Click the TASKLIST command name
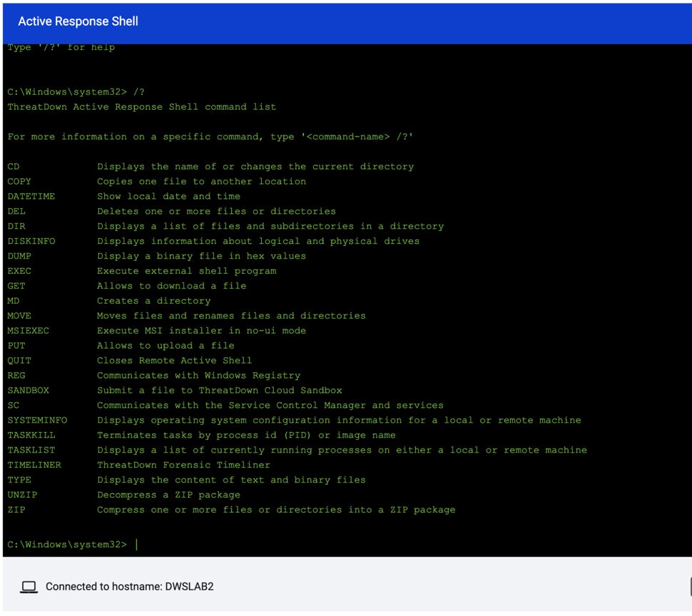Viewport: 692px width, 616px height. coord(31,451)
